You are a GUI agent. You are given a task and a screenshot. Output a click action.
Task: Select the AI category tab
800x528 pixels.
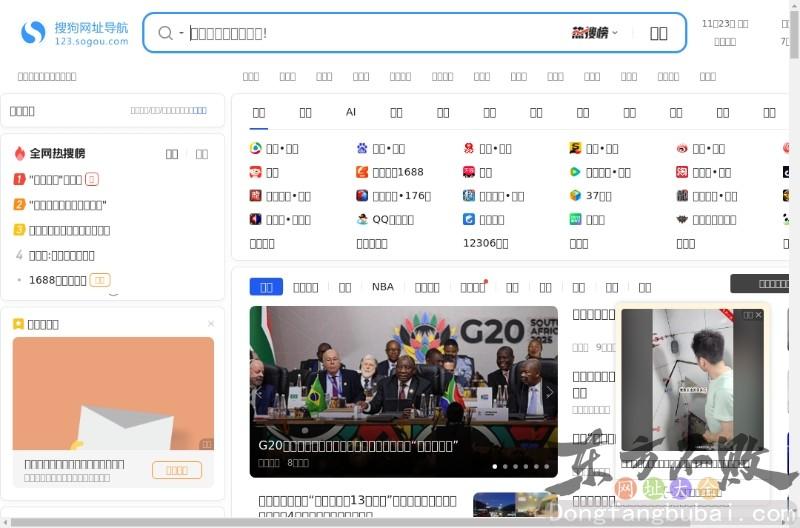point(351,112)
